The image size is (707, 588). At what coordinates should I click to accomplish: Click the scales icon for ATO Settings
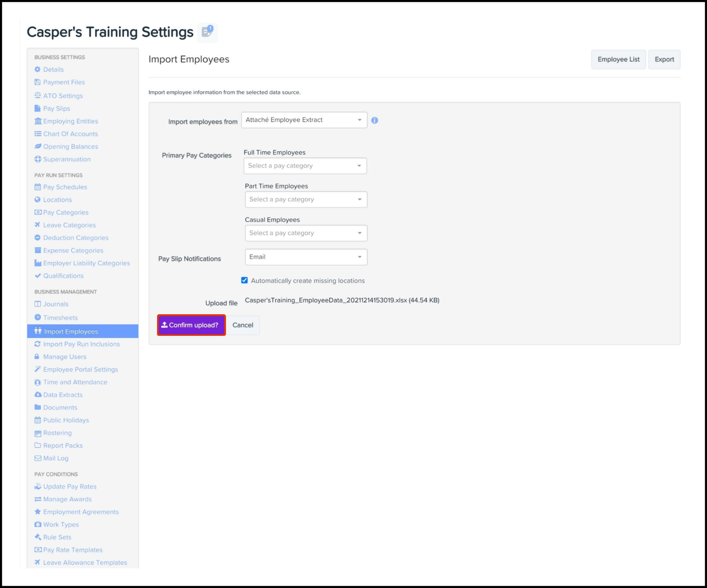[37, 95]
